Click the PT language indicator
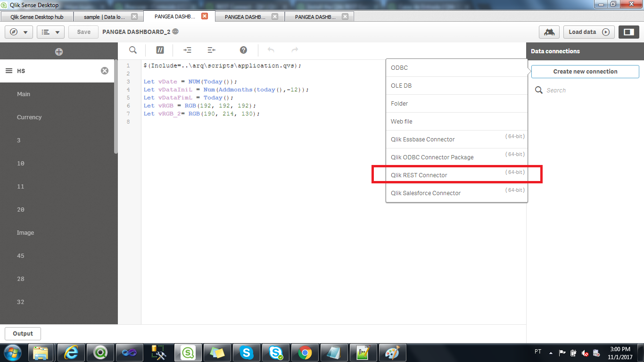Image resolution: width=644 pixels, height=362 pixels. 538,352
